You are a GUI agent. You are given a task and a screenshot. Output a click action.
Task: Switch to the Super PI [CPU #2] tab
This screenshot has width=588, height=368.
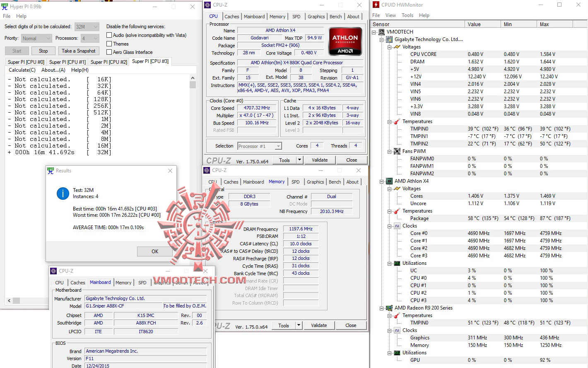[x=109, y=62]
